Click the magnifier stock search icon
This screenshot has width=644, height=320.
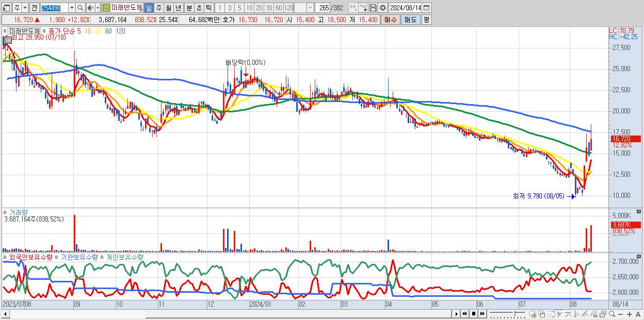point(80,8)
